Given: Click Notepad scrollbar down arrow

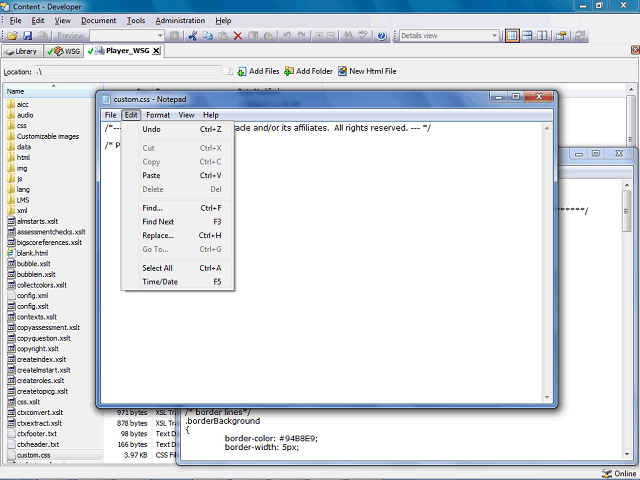Looking at the screenshot, I should pos(547,398).
